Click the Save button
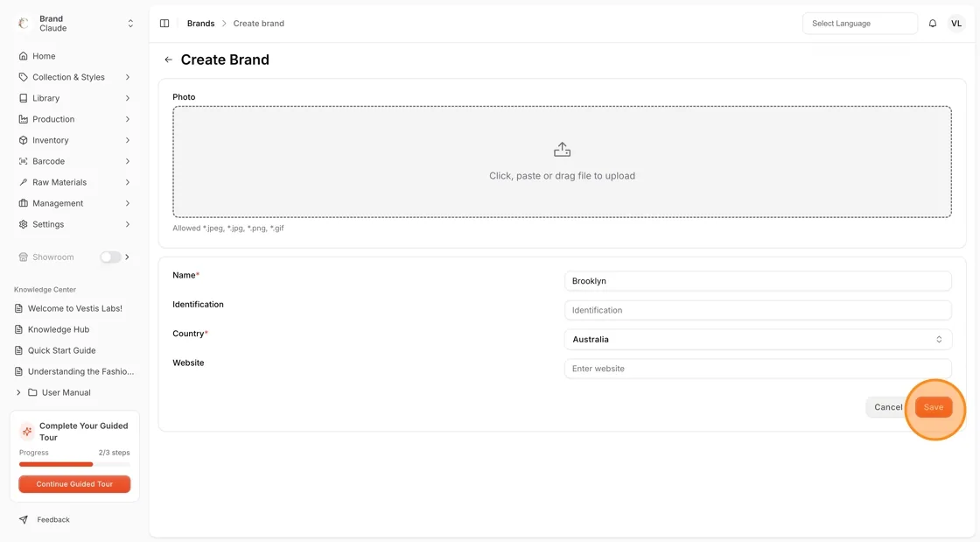Screen dimensions: 980x542 tap(933, 407)
